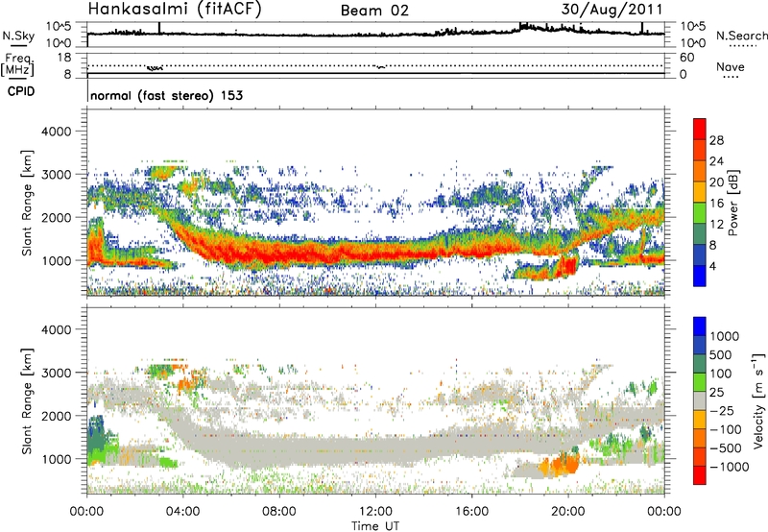
Task: Click the '100' velocity colorbar tick
Action: point(721,374)
